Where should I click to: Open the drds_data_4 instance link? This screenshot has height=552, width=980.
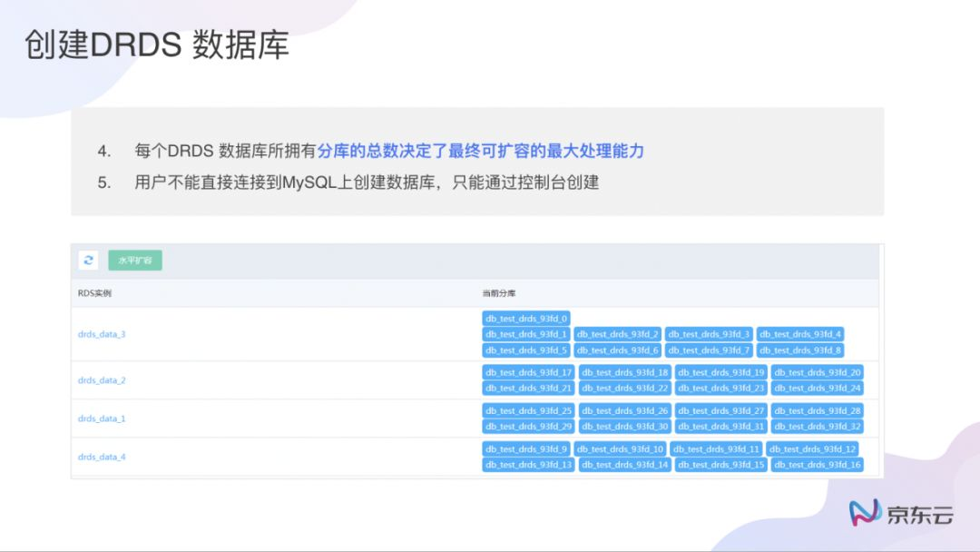pos(102,457)
